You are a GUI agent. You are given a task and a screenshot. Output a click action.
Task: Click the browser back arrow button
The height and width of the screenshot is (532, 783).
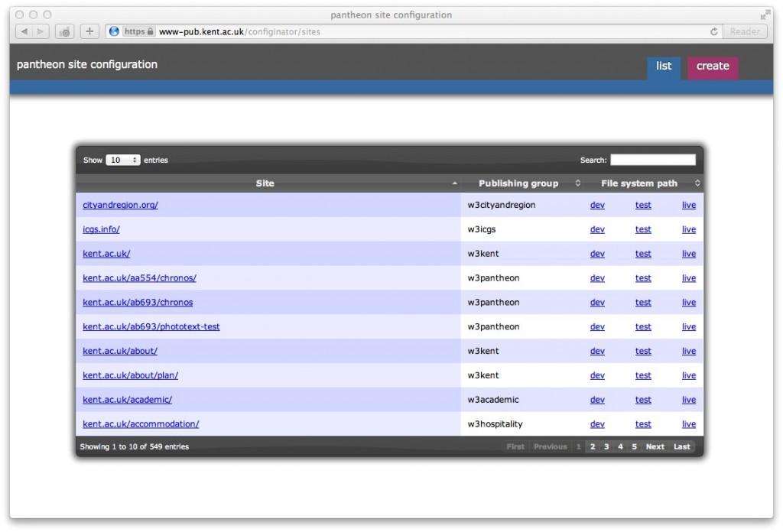(x=24, y=31)
